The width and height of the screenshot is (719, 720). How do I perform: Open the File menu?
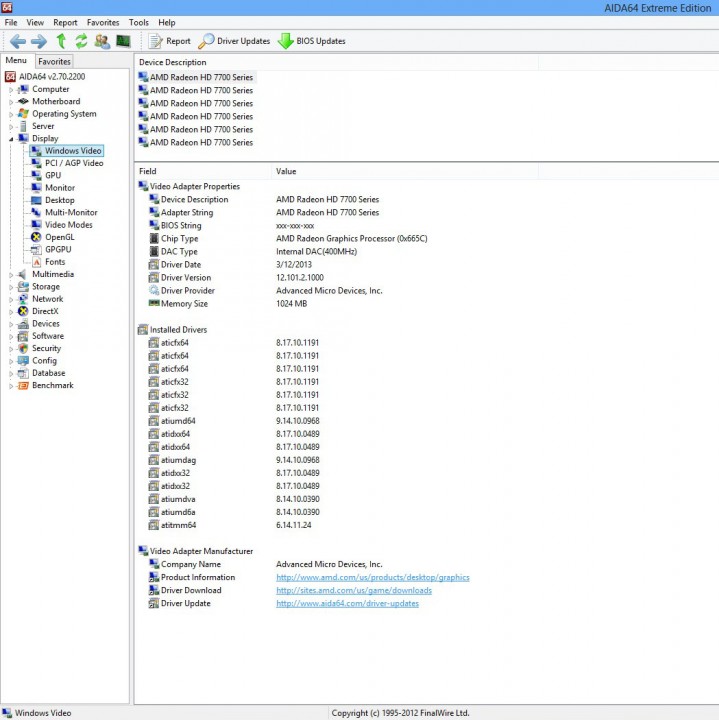11,22
